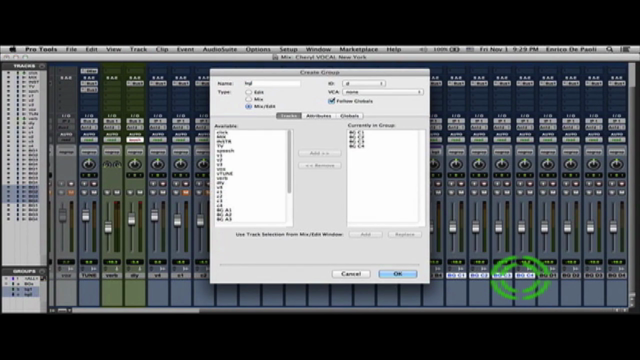The width and height of the screenshot is (640, 360).
Task: Click the BG D1 track volume fader
Action: [x=544, y=227]
